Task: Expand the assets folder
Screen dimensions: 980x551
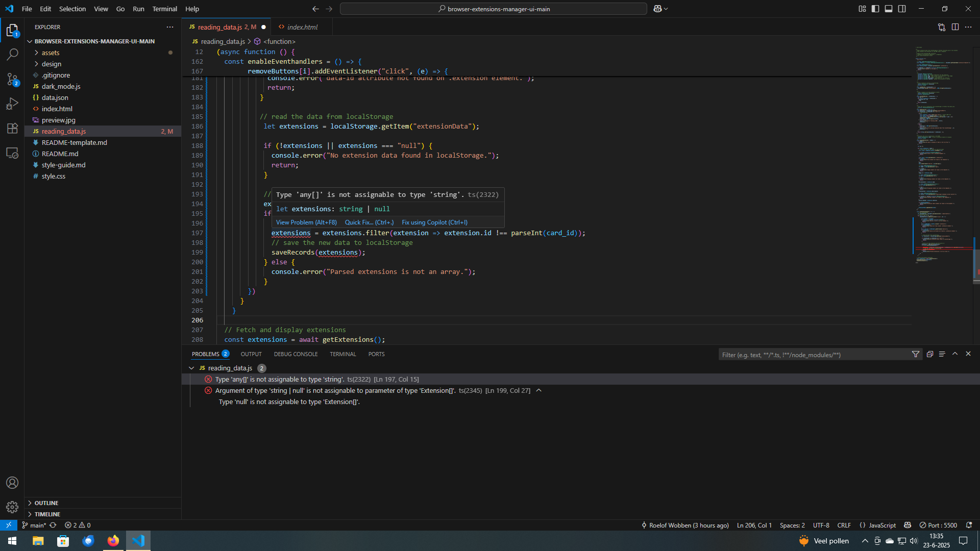Action: 50,53
